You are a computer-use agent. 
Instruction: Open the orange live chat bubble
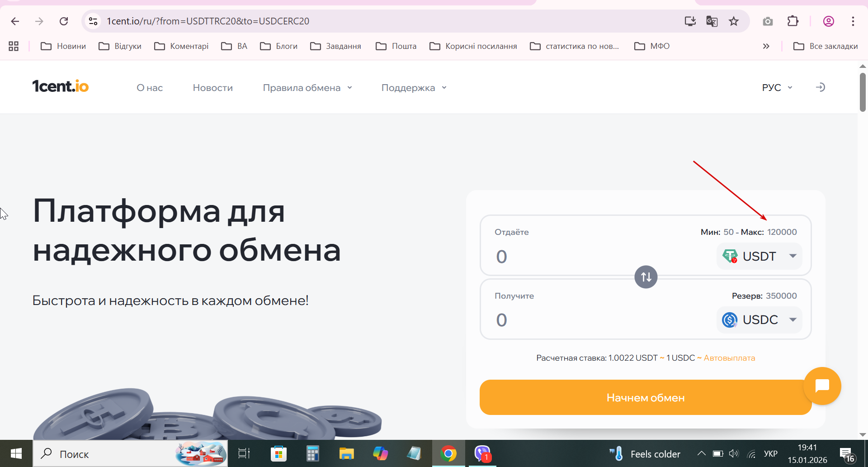point(822,386)
